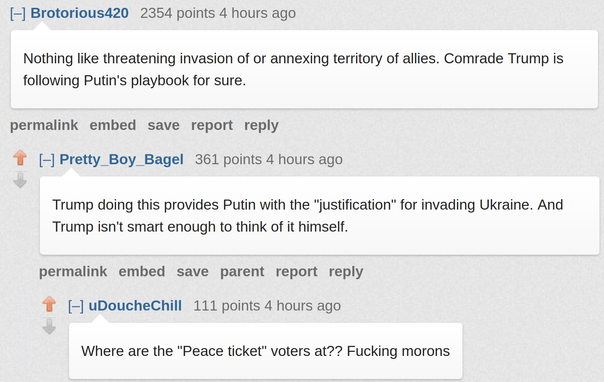
Task: Open uDoucheChill's user profile
Action: click(x=135, y=306)
